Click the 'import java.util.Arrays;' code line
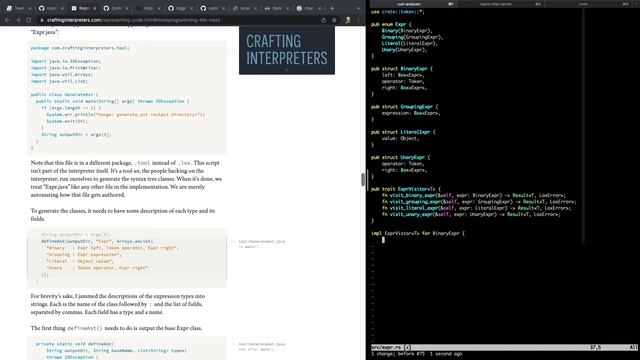The image size is (640, 360). tap(62, 74)
